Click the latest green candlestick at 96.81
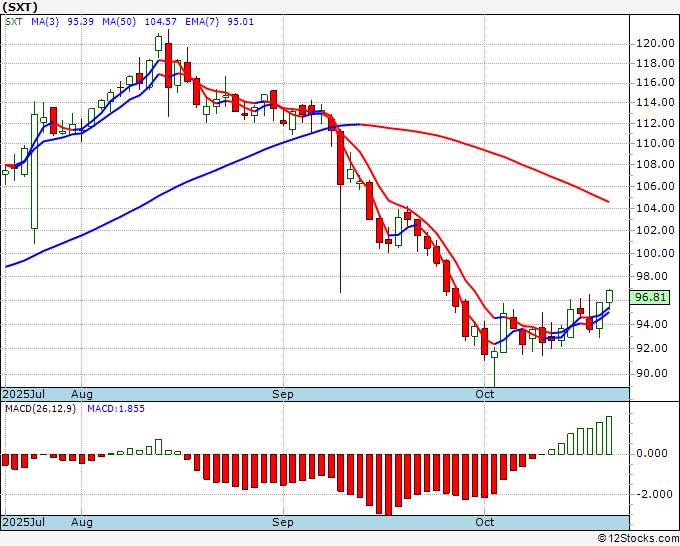This screenshot has width=680, height=546. pos(609,296)
